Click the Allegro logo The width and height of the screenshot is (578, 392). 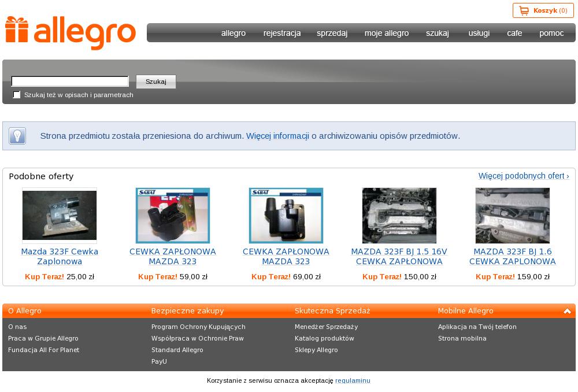[71, 33]
